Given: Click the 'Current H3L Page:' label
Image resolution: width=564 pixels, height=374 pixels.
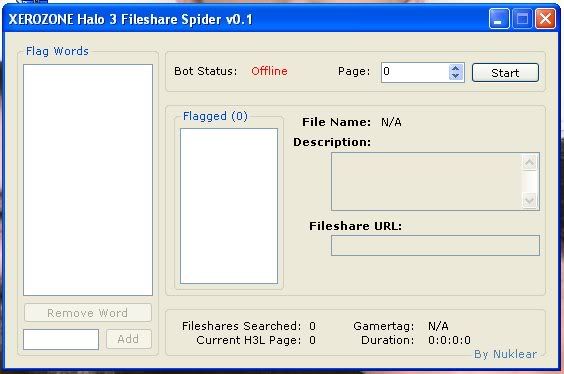Looking at the screenshot, I should click(249, 340).
